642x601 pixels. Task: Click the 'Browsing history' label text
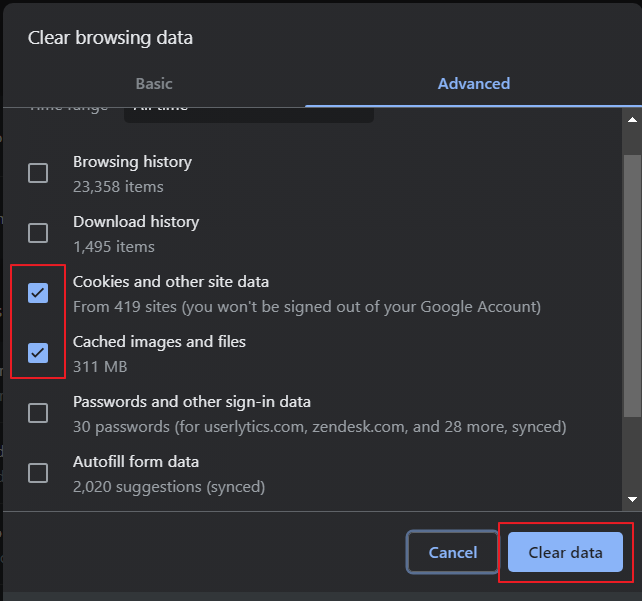click(x=132, y=162)
